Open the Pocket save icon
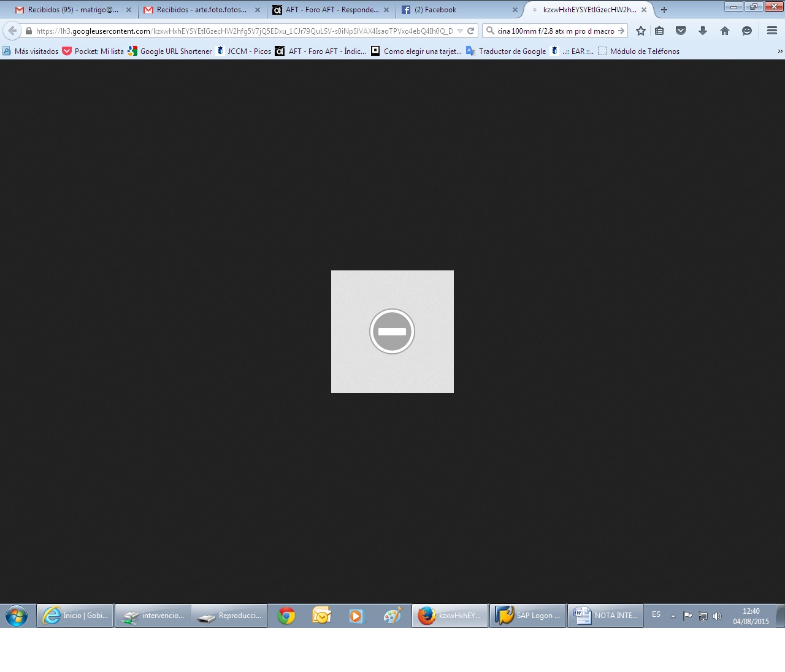This screenshot has height=672, width=785. click(681, 31)
